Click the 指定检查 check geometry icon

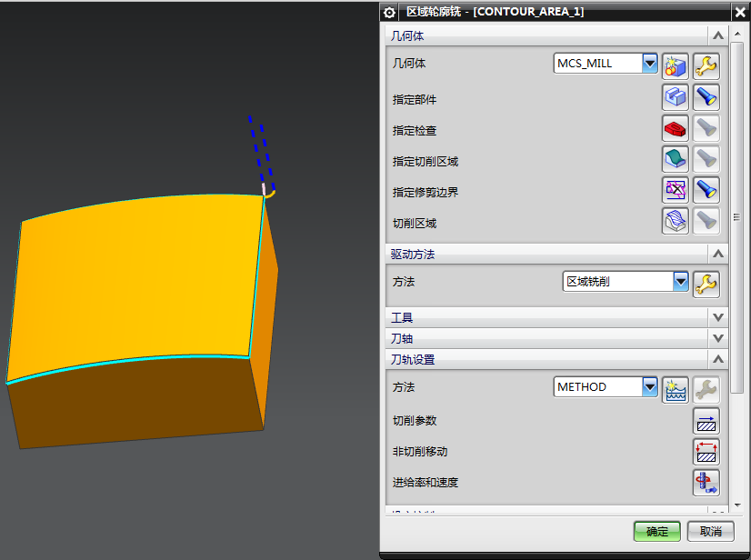click(x=675, y=128)
